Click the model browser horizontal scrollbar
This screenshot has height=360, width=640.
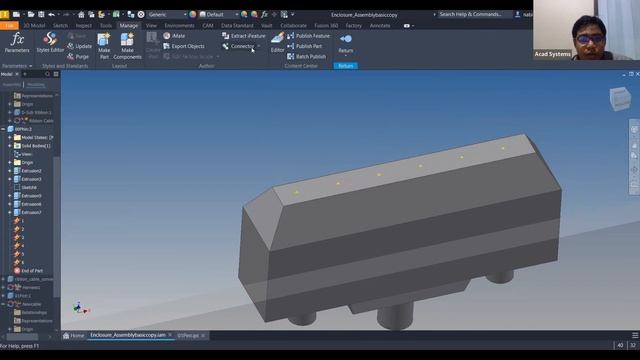click(22, 337)
